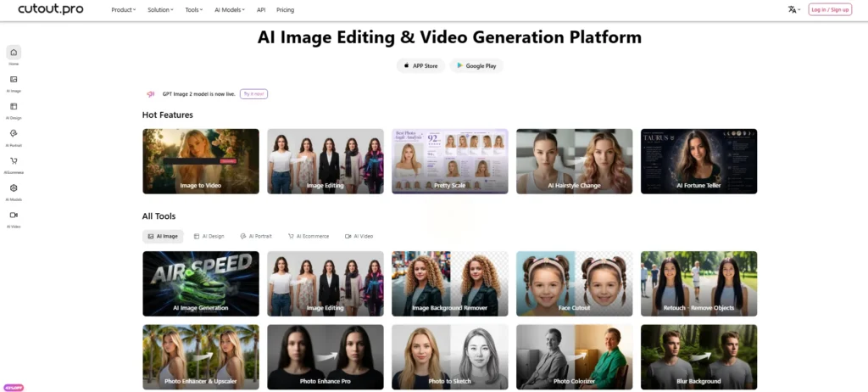Open the AI Fortune Teller card
The height and width of the screenshot is (392, 868).
699,161
